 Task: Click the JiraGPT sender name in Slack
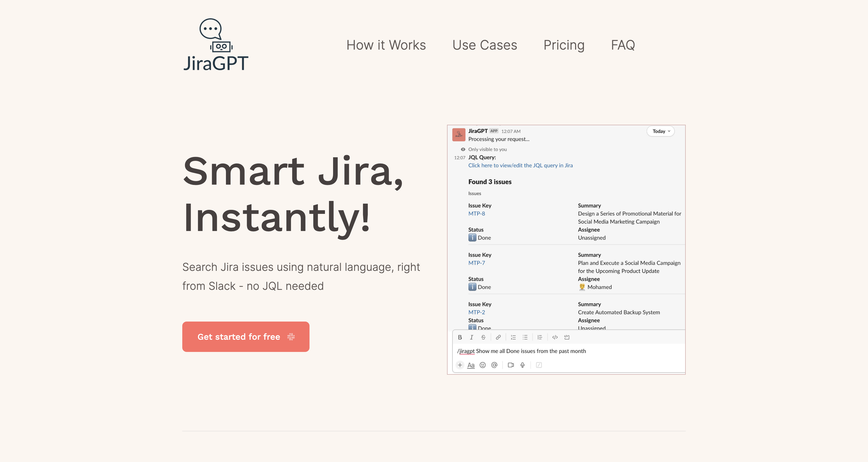click(478, 131)
